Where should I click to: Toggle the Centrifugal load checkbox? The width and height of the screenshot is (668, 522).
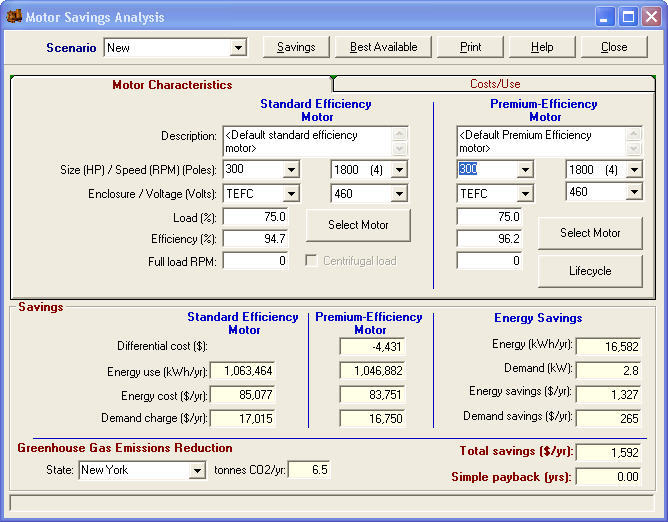[x=311, y=260]
